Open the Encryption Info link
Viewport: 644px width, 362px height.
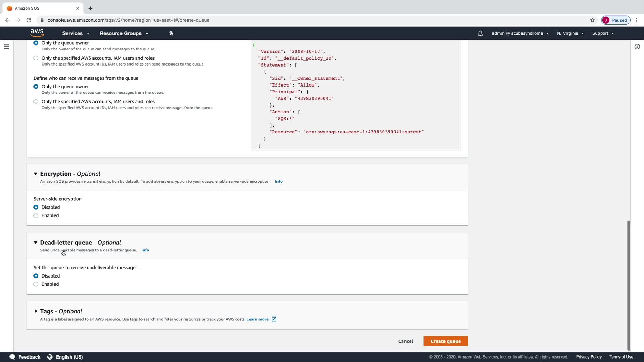click(279, 181)
